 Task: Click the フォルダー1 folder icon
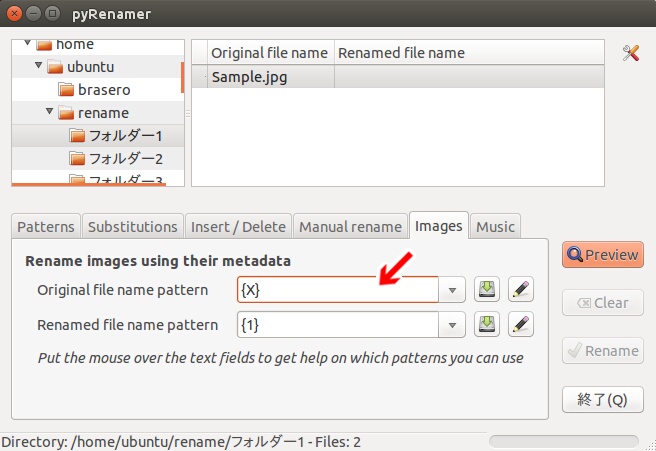coord(77,136)
